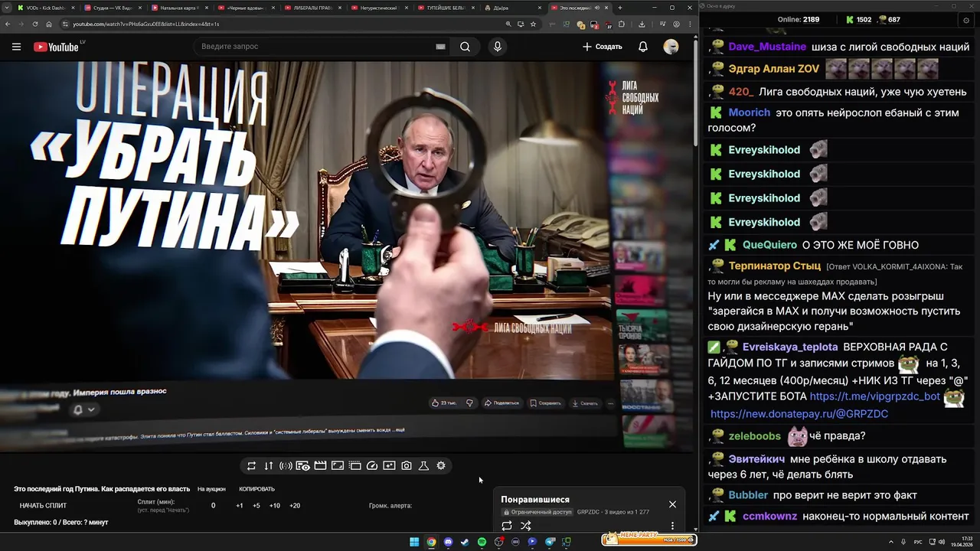Screen dimensions: 980x551
Task: Click the Сохранить save button
Action: 544,403
